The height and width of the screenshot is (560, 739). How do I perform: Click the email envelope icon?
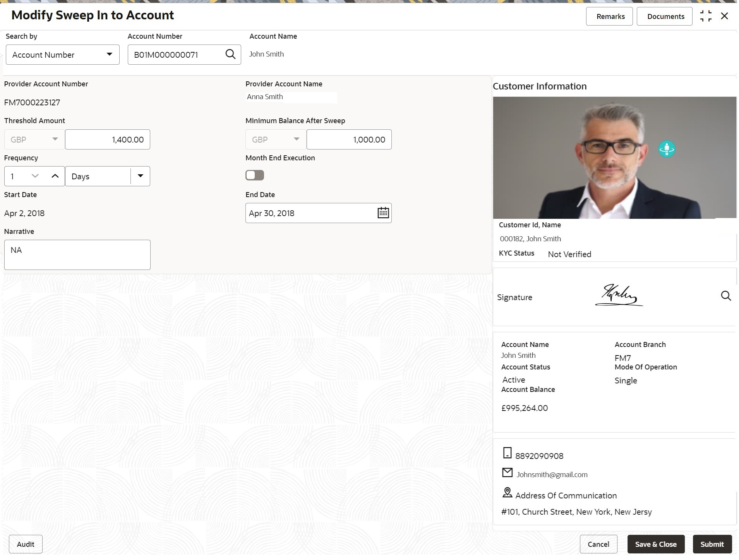click(x=507, y=472)
